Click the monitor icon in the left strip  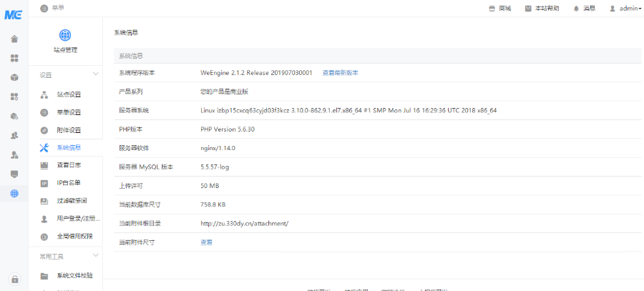pos(14,174)
